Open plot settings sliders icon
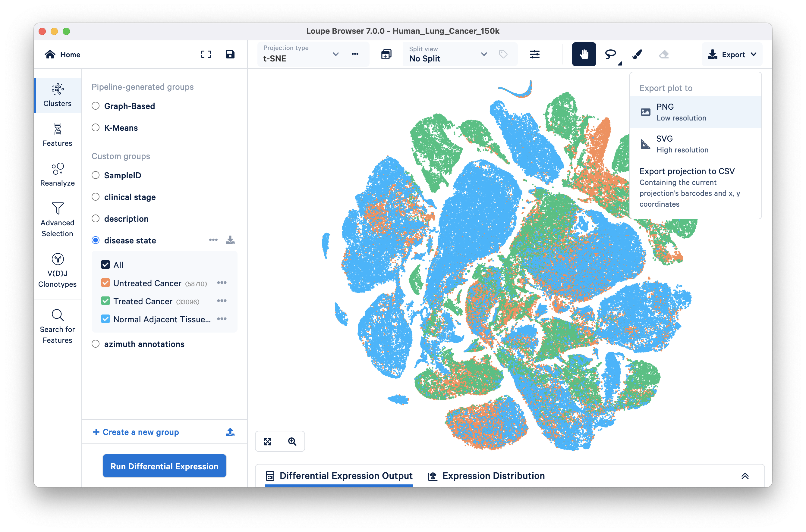The height and width of the screenshot is (532, 806). 534,54
